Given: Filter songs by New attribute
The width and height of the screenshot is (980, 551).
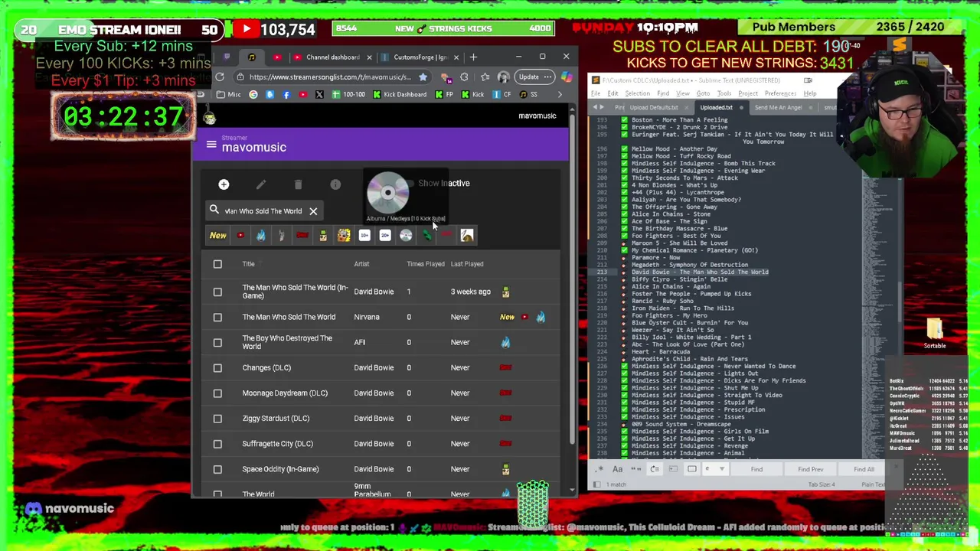Looking at the screenshot, I should point(218,236).
